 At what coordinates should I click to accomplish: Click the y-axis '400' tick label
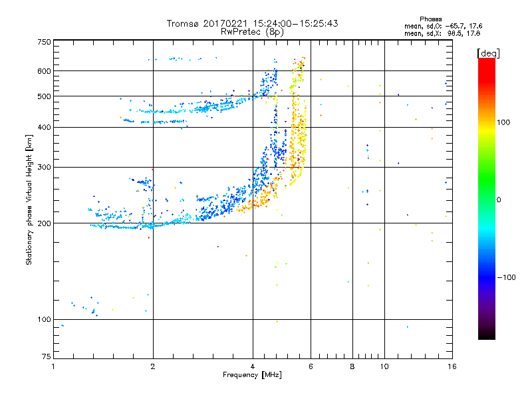[44, 128]
